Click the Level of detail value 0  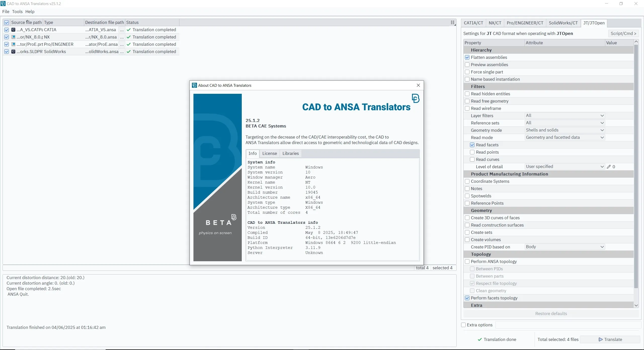pyautogui.click(x=614, y=167)
